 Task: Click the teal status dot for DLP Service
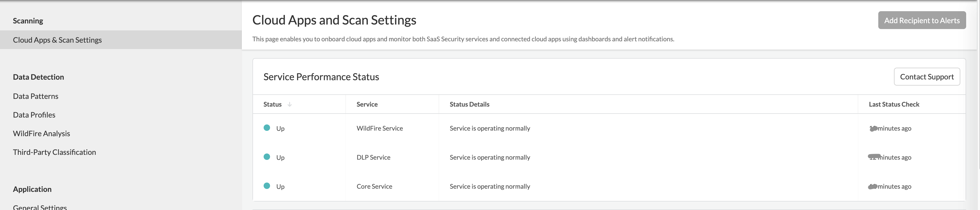tap(267, 157)
